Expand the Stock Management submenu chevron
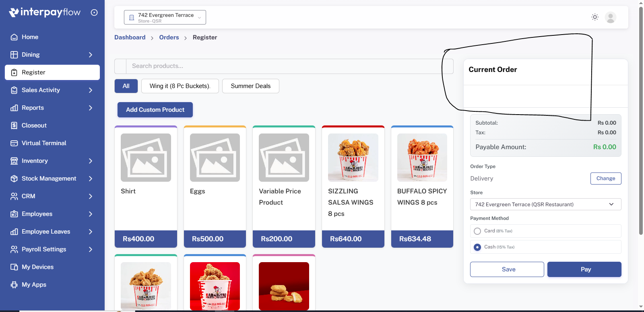Image resolution: width=644 pixels, height=312 pixels. click(91, 179)
